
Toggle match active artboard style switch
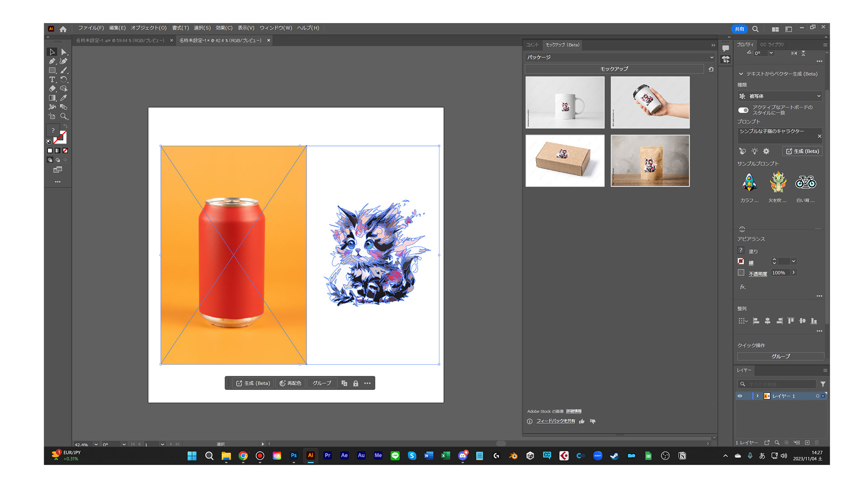click(743, 110)
